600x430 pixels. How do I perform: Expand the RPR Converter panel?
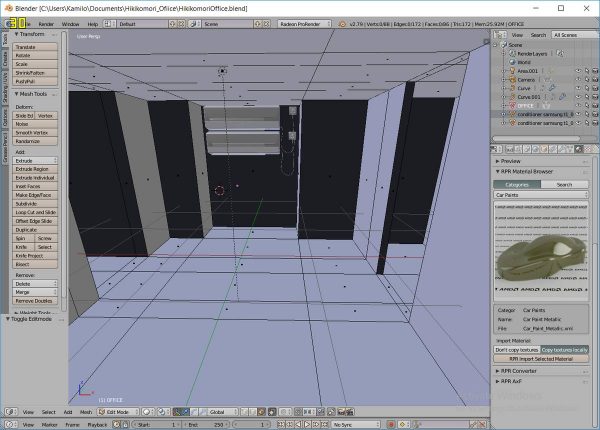519,370
